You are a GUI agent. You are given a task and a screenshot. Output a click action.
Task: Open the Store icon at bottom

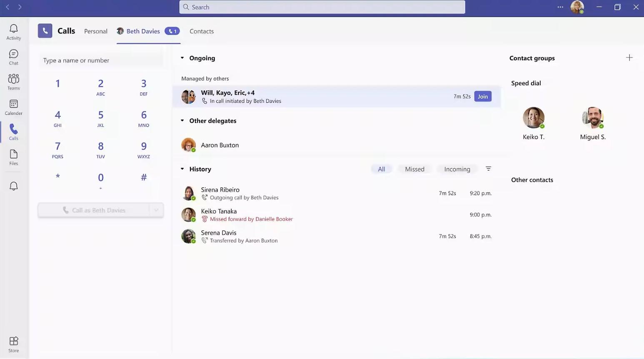(13, 343)
